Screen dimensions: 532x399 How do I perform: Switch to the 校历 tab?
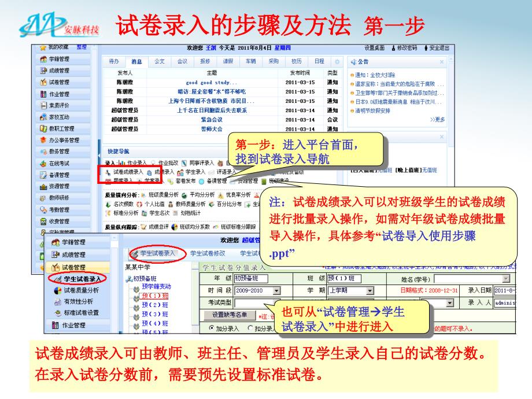[x=296, y=61]
